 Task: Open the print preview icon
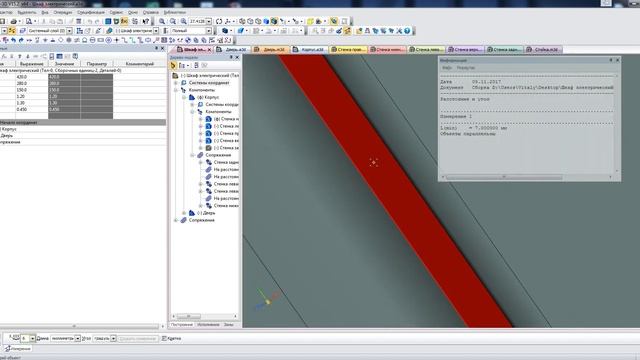point(29,21)
